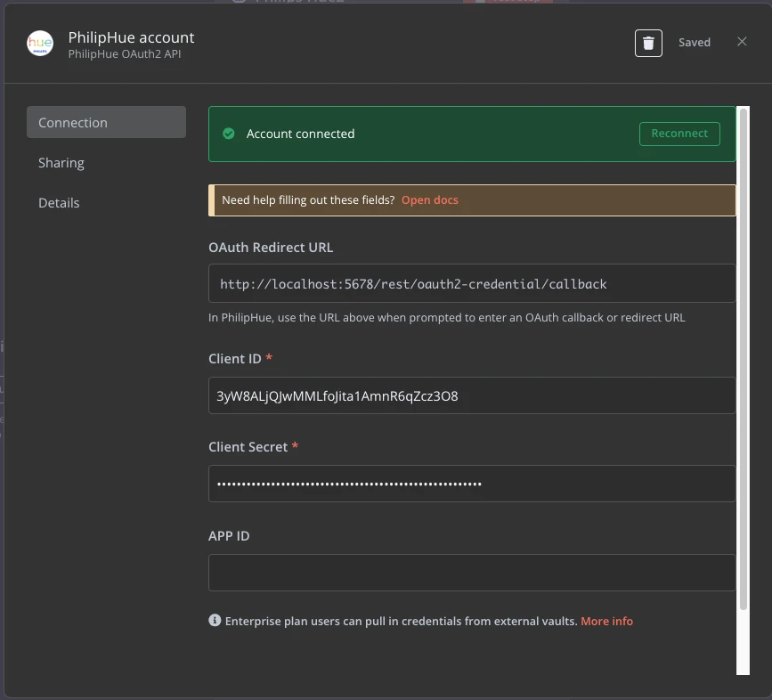Image resolution: width=772 pixels, height=700 pixels.
Task: Open docs link in help banner
Action: coord(430,200)
